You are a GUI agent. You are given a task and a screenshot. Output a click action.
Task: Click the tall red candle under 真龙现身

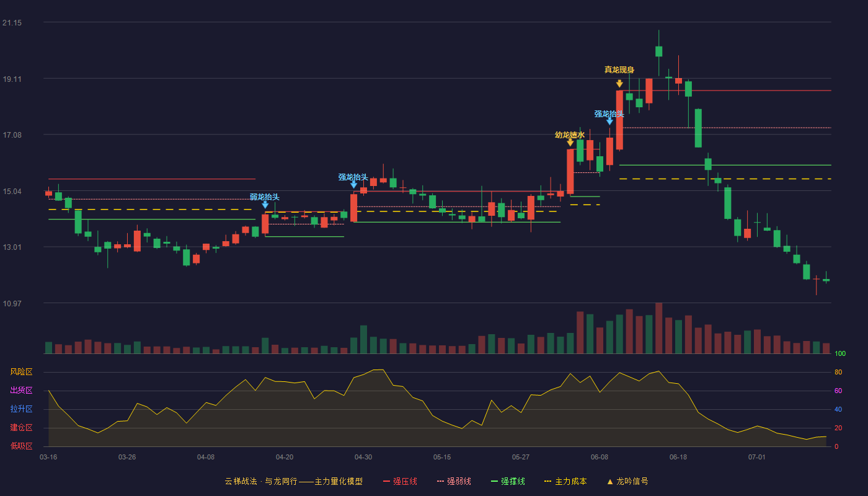pyautogui.click(x=619, y=120)
